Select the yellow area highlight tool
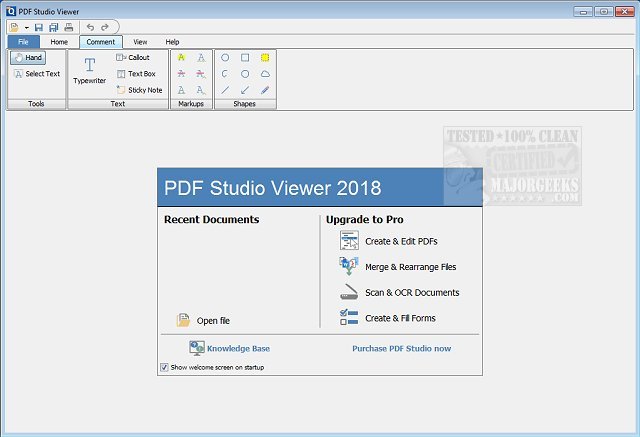 (x=265, y=58)
